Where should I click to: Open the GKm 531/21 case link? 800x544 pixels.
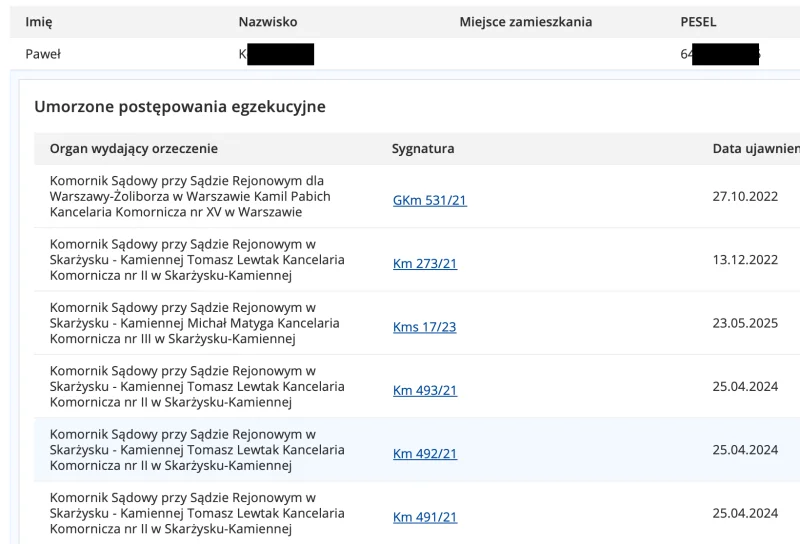coord(429,200)
